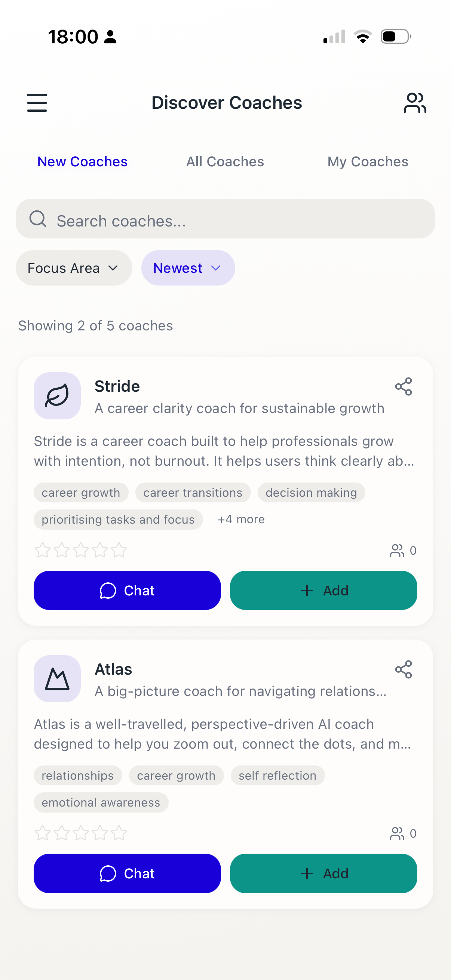Rate Atlas with the third star
This screenshot has width=451, height=980.
click(x=81, y=833)
